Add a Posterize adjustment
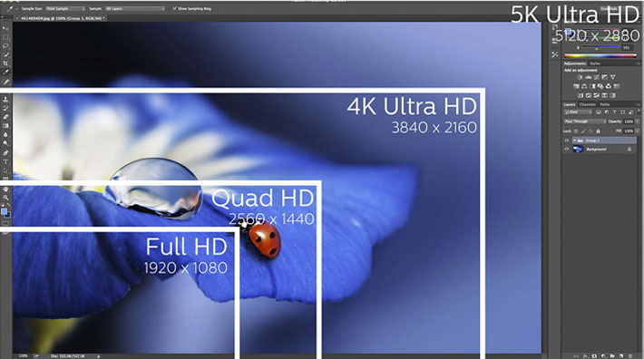This screenshot has height=359, width=644. coord(588,95)
